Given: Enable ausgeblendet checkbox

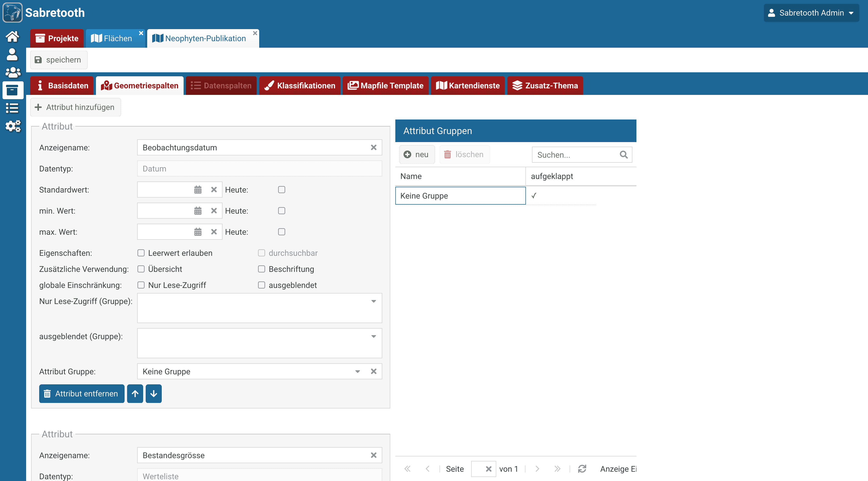Looking at the screenshot, I should (261, 285).
